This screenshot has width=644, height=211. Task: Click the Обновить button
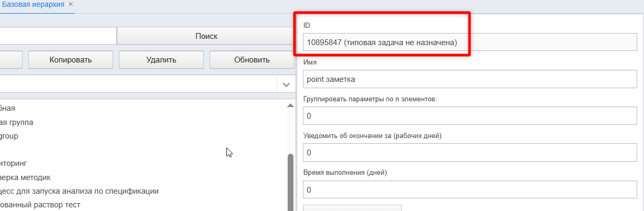click(x=252, y=60)
